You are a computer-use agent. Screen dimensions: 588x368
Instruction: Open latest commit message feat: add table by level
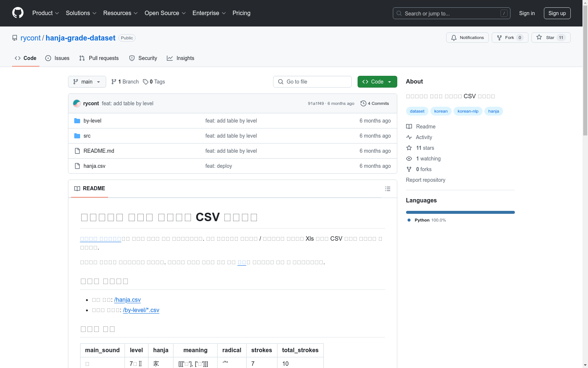tap(128, 103)
